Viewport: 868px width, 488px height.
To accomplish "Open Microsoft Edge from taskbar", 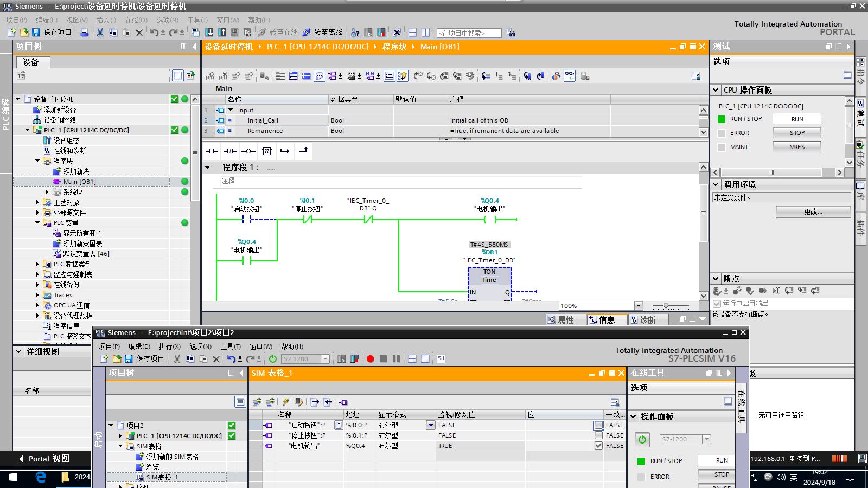I will 41,477.
